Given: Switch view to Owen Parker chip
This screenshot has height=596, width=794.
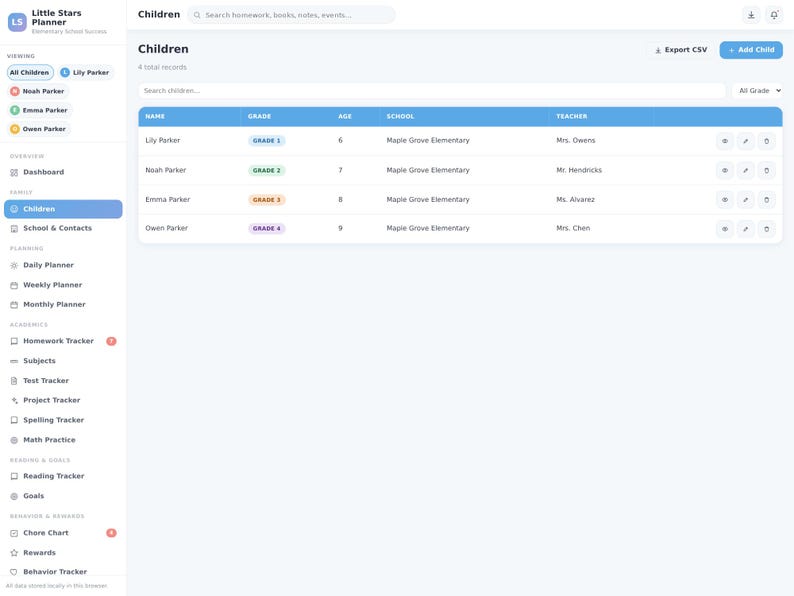Looking at the screenshot, I should click(38, 129).
